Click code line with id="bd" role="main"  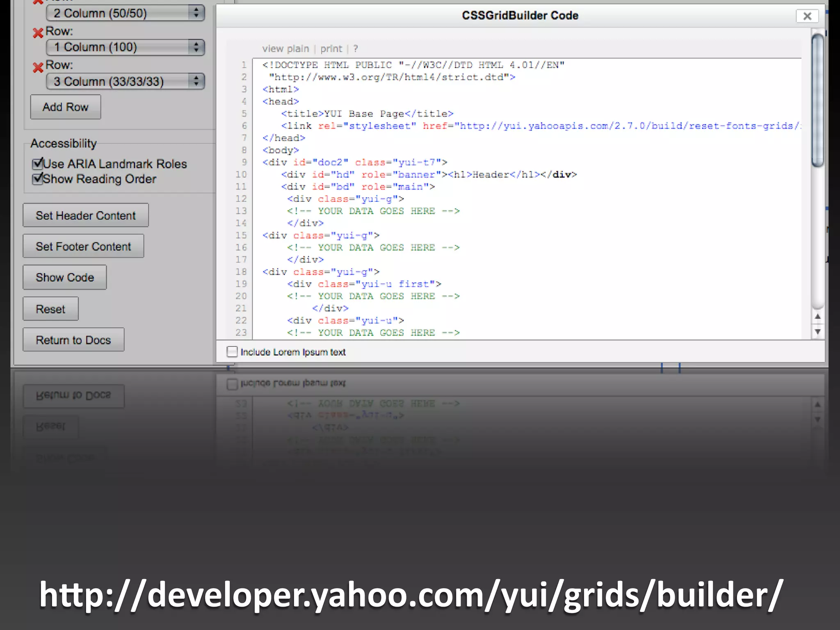358,187
